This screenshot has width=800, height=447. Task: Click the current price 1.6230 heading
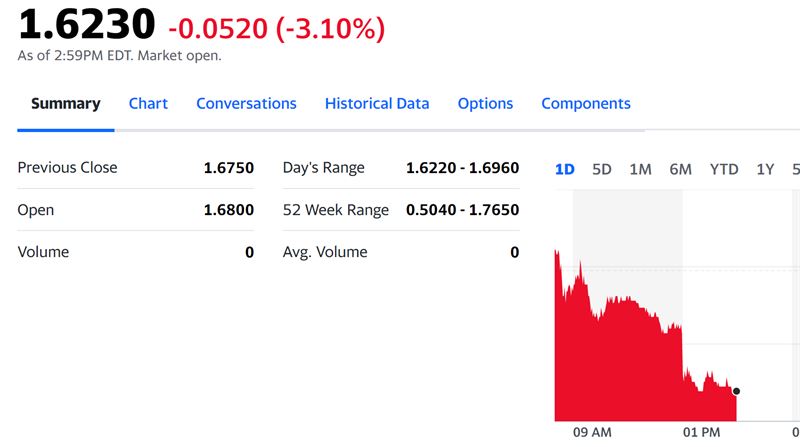pyautogui.click(x=87, y=24)
